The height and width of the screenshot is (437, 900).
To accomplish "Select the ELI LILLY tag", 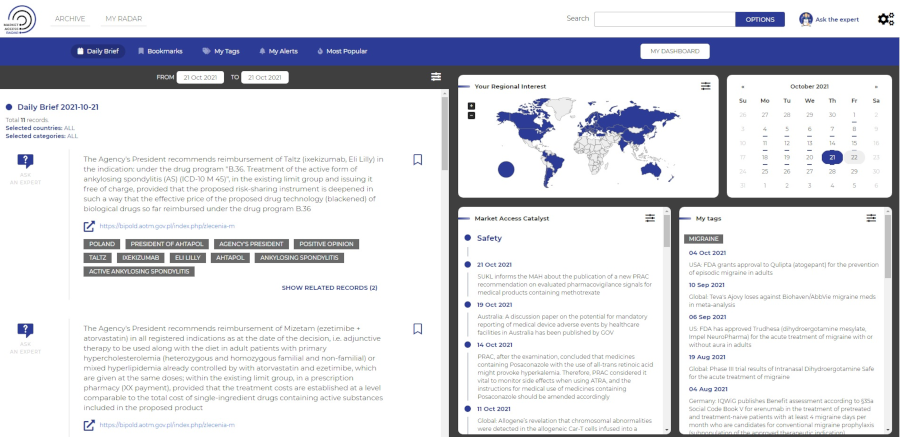I will [188, 258].
